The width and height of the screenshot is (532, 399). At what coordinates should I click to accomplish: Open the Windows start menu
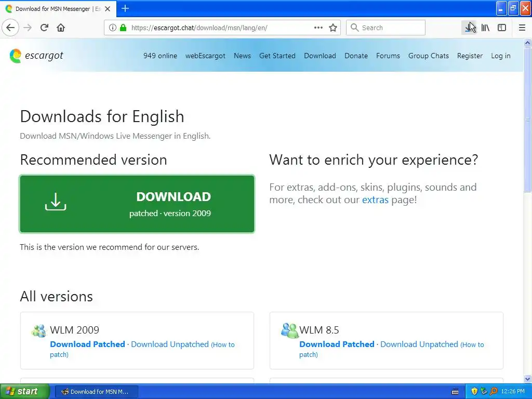point(25,391)
